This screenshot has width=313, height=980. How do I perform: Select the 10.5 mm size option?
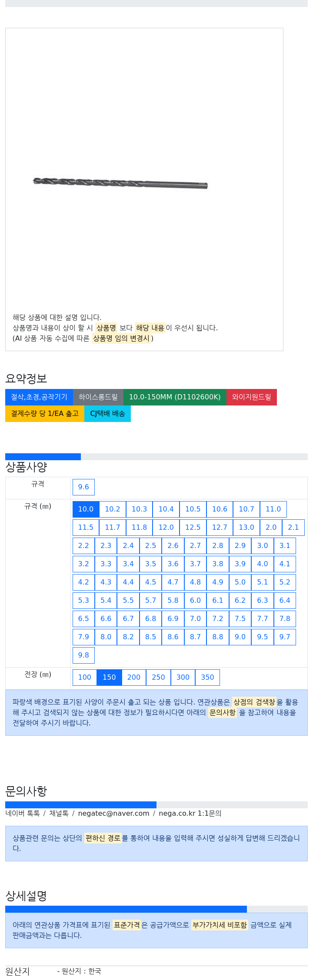click(x=193, y=509)
